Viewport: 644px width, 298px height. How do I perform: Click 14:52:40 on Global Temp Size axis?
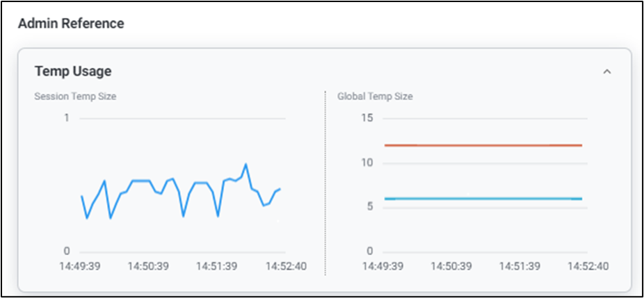click(x=588, y=266)
